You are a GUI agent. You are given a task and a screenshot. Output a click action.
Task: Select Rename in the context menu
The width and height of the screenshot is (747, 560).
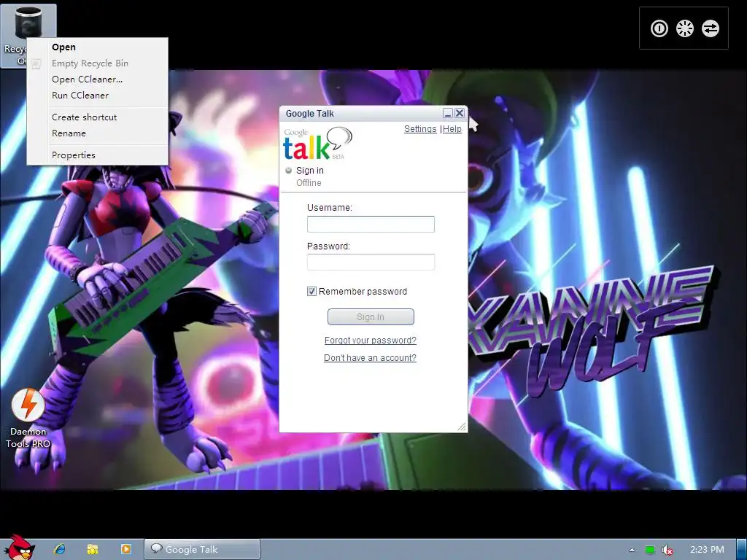point(97,133)
